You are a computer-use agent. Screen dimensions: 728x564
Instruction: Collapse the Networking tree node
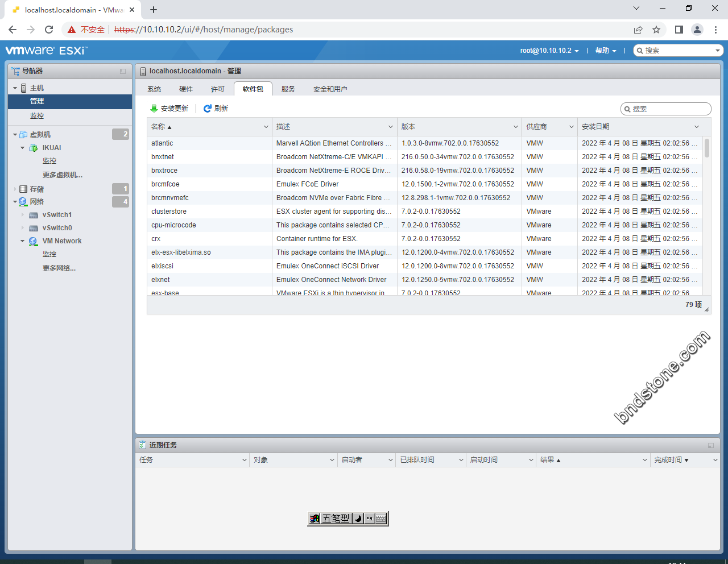[x=15, y=202]
